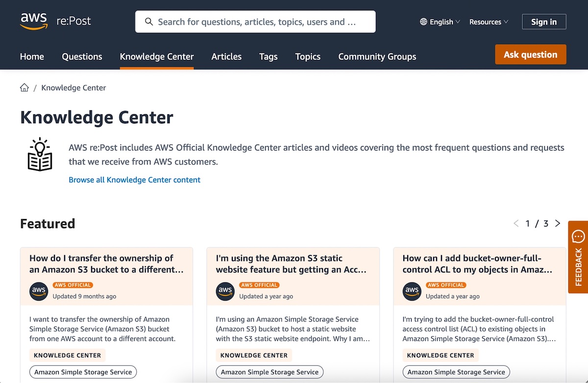
Task: Open the Home nav tab
Action: pyautogui.click(x=32, y=56)
